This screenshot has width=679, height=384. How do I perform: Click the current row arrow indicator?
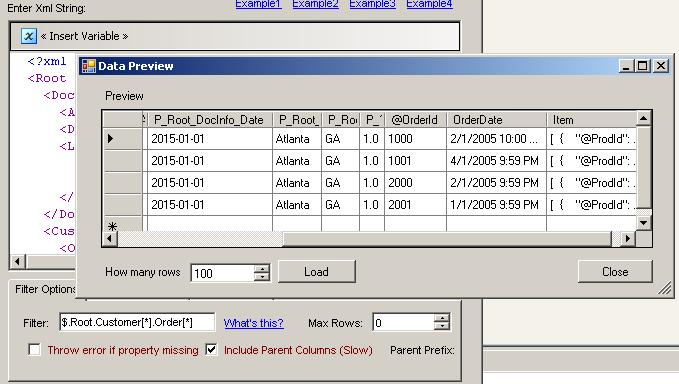pos(110,139)
